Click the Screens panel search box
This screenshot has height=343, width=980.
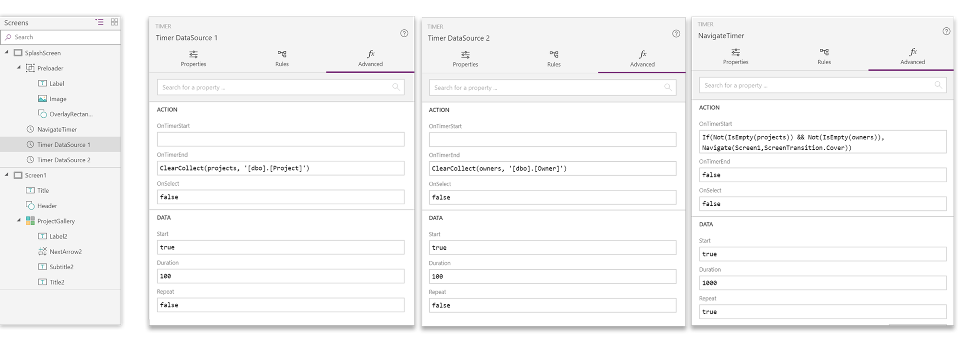click(61, 37)
